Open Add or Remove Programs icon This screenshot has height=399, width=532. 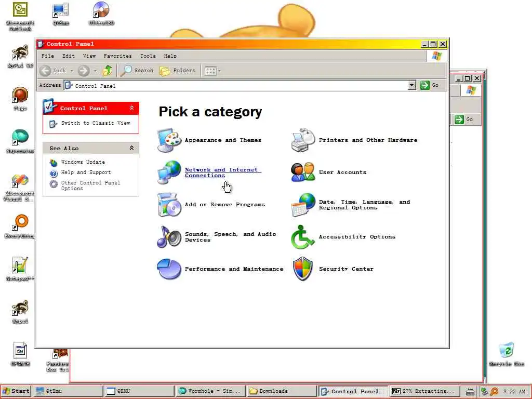[x=169, y=205]
